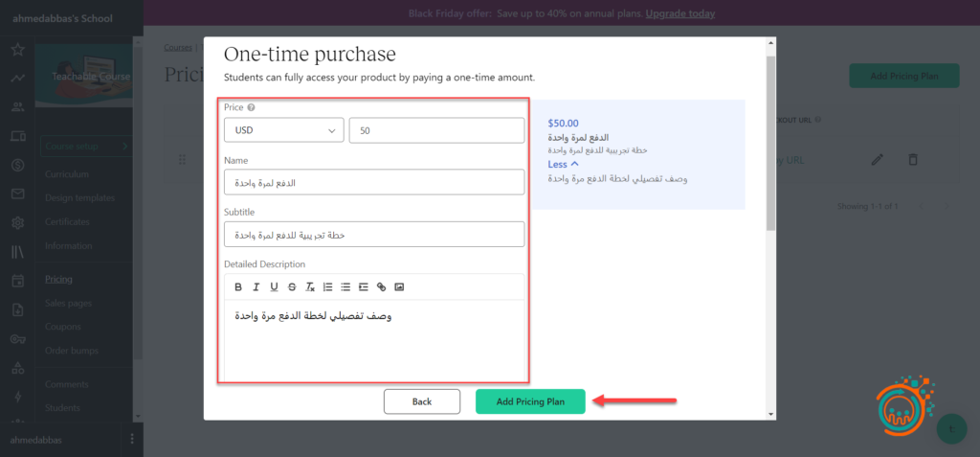The image size is (980, 457).
Task: Underline text using the editor toolbar
Action: tap(274, 286)
